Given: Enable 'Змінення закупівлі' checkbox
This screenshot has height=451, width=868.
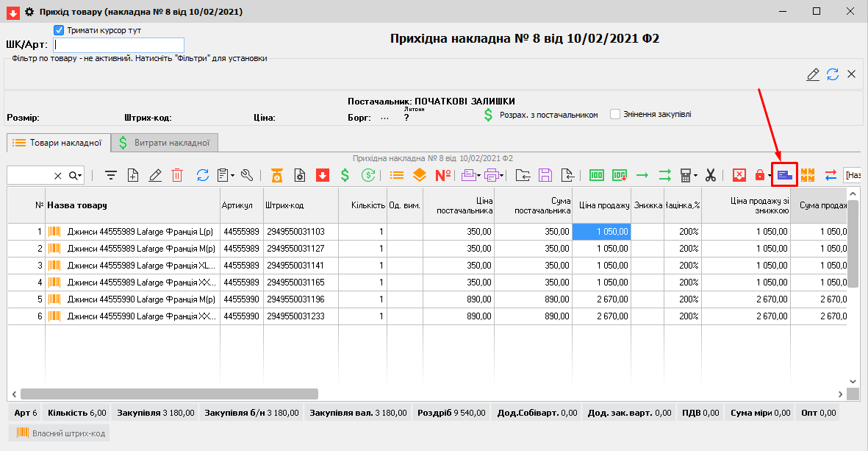Looking at the screenshot, I should 615,114.
